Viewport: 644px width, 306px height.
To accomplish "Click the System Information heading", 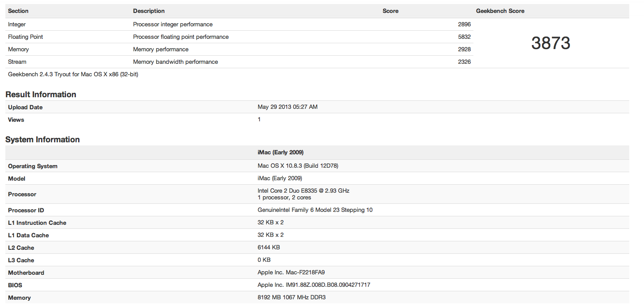I will pos(42,140).
